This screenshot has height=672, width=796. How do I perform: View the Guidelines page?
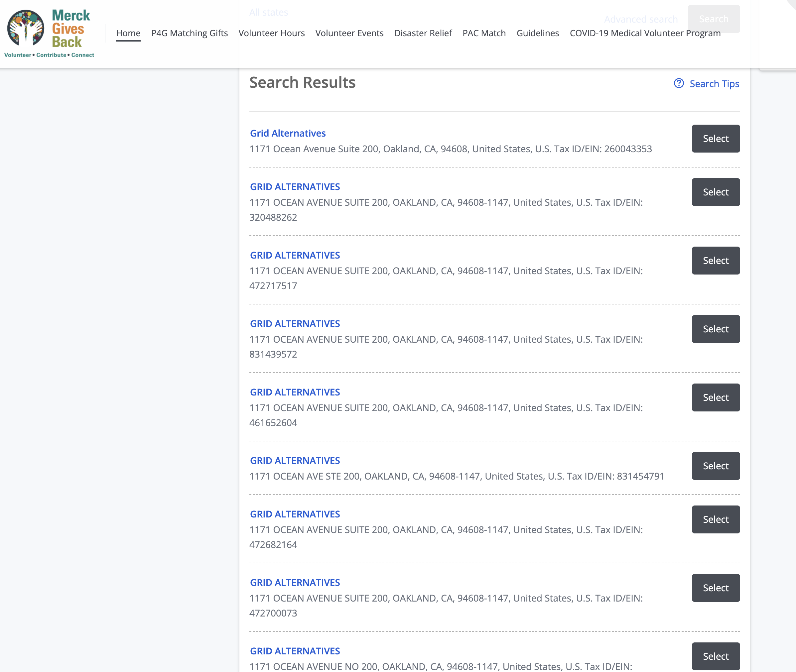(537, 33)
